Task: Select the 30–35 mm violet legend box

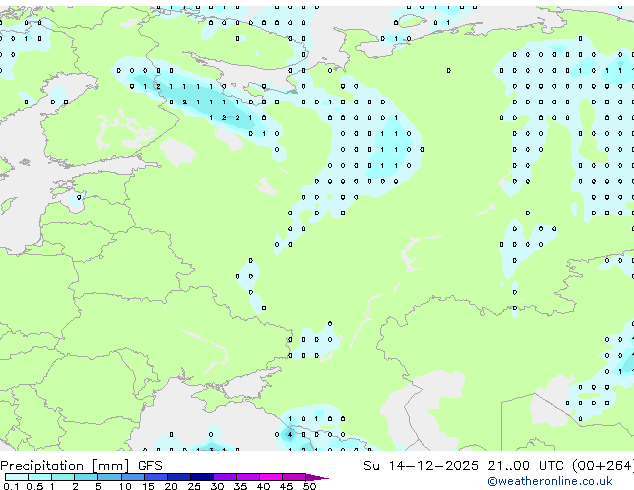Action: click(224, 477)
